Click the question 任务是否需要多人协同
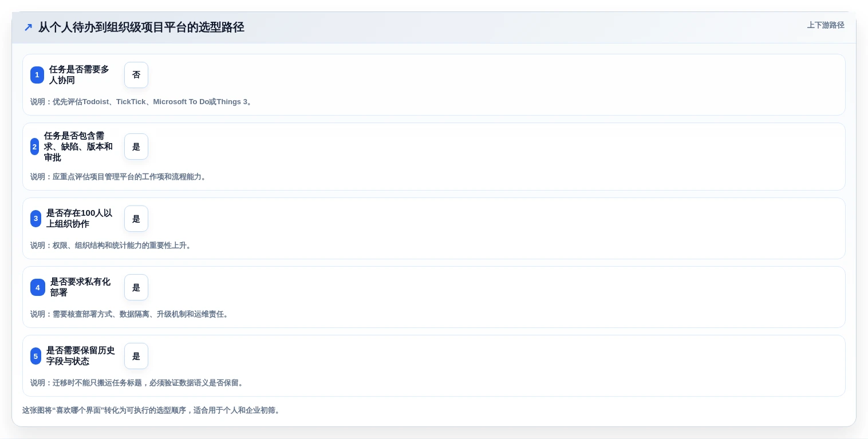Viewport: 868px width, 439px height. pos(79,75)
